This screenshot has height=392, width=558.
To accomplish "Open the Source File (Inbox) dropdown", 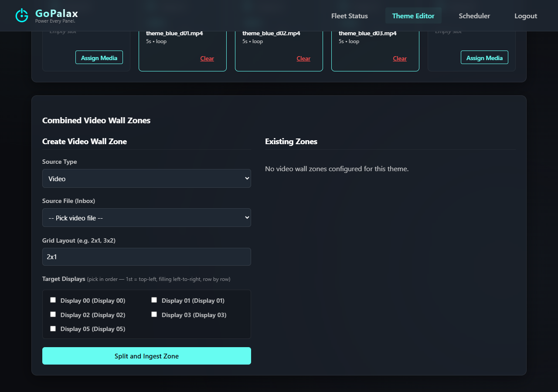I will (146, 218).
